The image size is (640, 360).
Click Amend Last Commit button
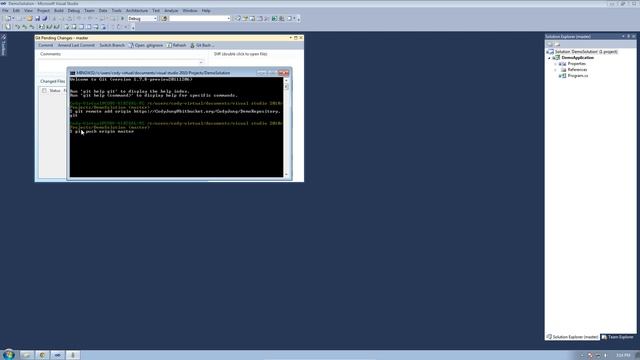pyautogui.click(x=76, y=45)
